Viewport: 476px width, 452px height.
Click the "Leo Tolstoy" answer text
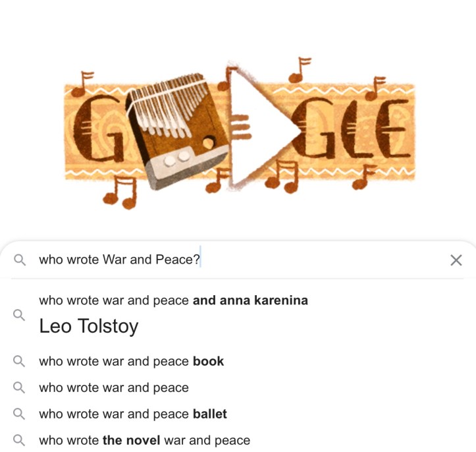point(88,326)
